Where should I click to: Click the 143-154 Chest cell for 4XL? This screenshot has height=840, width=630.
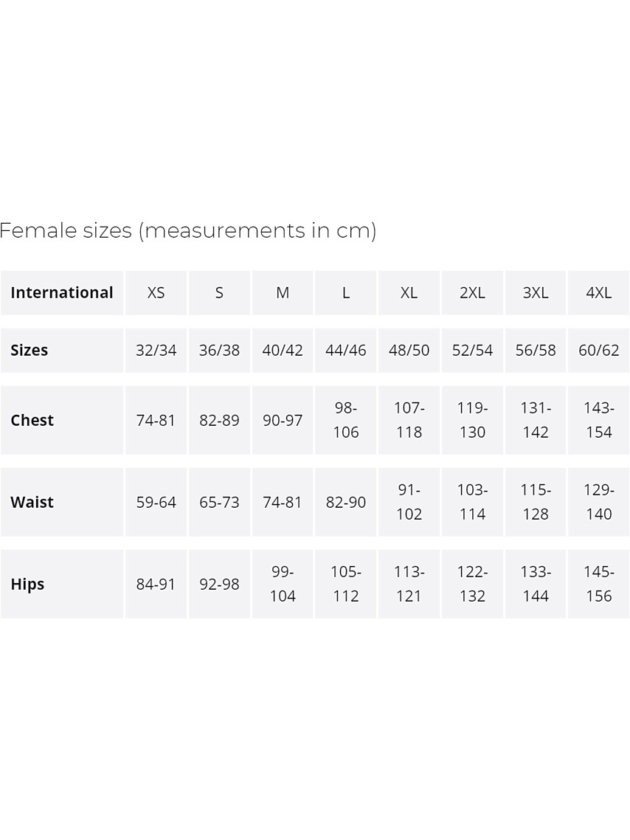[x=598, y=420]
